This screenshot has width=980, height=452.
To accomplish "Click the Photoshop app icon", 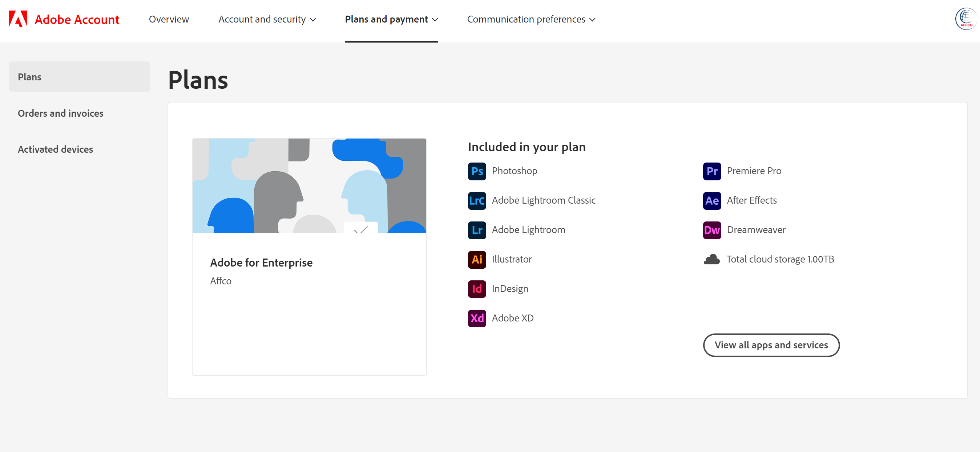I will (x=476, y=170).
